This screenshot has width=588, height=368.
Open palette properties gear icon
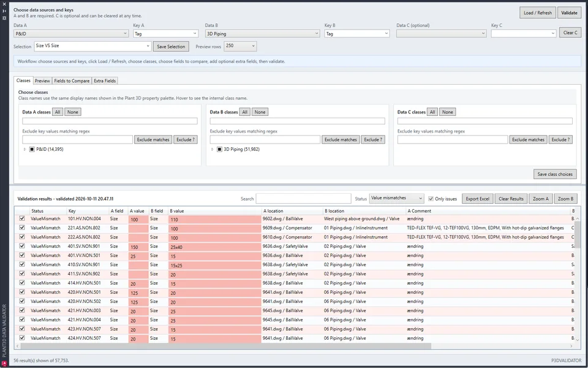pyautogui.click(x=4, y=18)
